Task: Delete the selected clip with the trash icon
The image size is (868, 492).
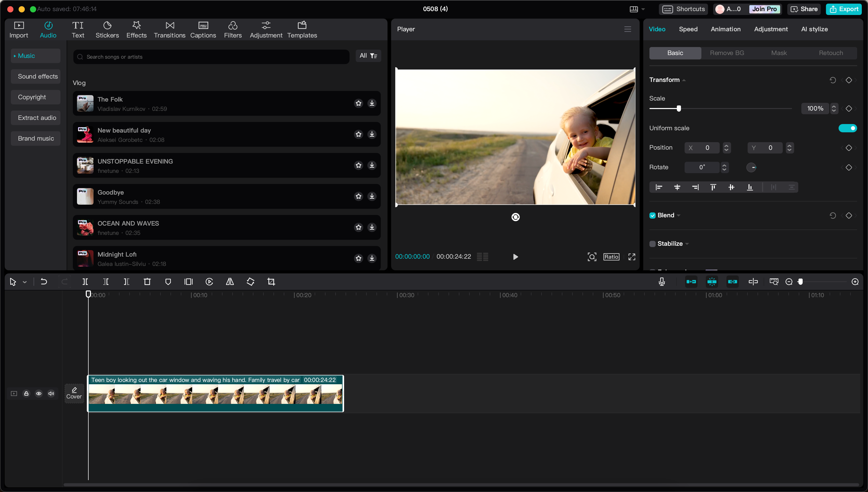Action: pyautogui.click(x=147, y=281)
